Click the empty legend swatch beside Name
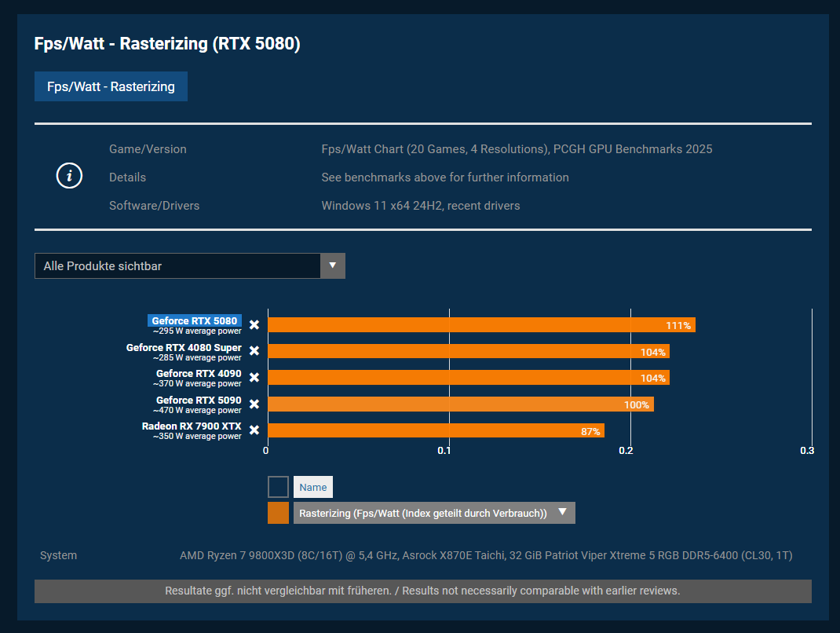 (278, 487)
